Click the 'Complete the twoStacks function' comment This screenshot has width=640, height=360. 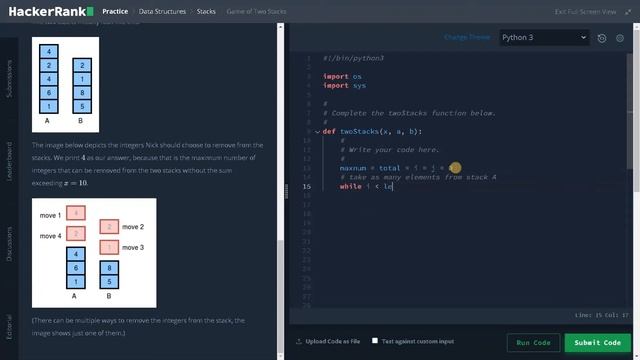tap(409, 113)
